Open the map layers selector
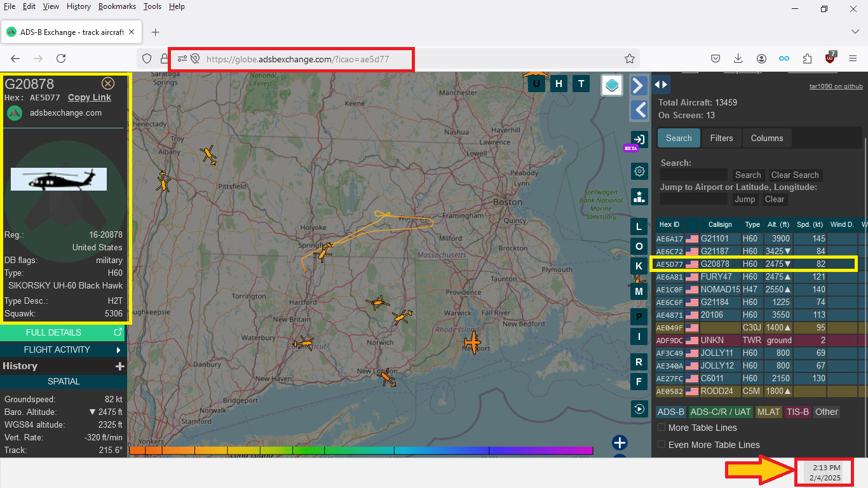Screen dimensions: 868x488 pos(612,85)
